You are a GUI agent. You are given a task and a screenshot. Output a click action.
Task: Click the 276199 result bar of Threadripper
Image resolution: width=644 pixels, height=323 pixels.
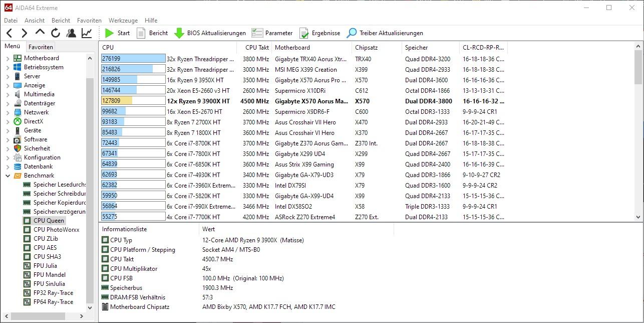[133, 59]
